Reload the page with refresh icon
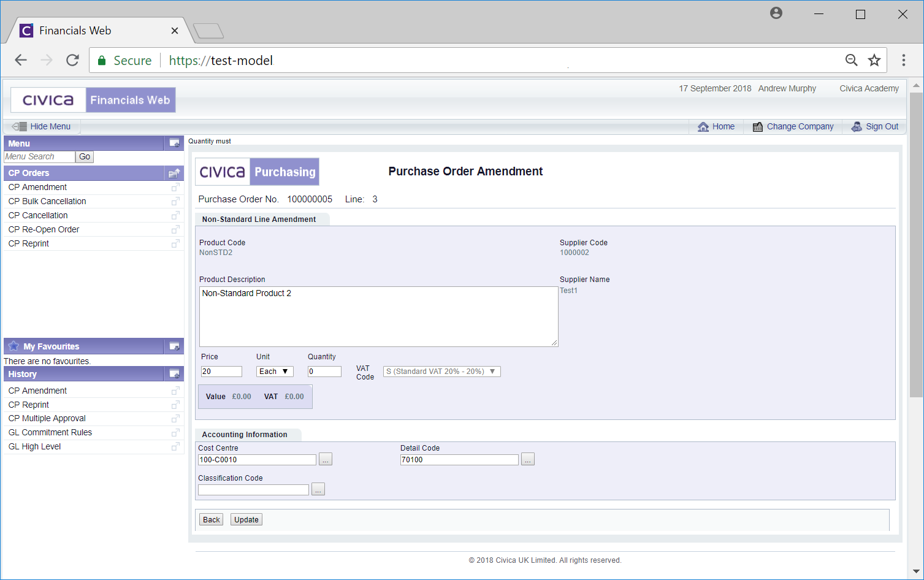The image size is (924, 580). click(x=72, y=60)
